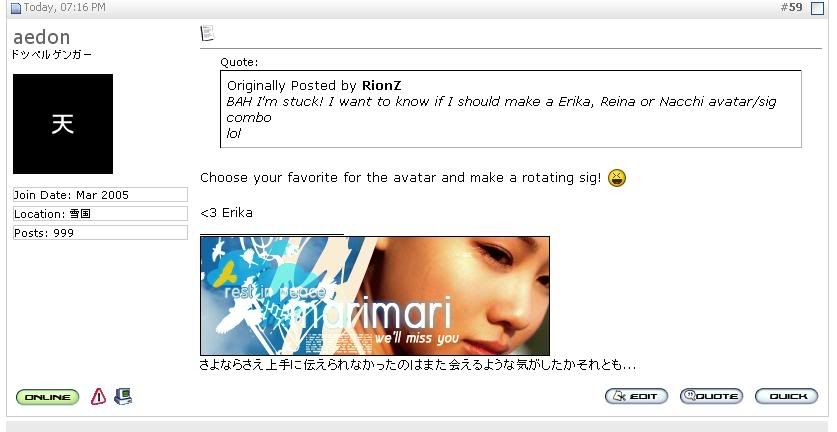This screenshot has height=432, width=837.
Task: Click the marimari signature banner image
Action: click(x=375, y=296)
